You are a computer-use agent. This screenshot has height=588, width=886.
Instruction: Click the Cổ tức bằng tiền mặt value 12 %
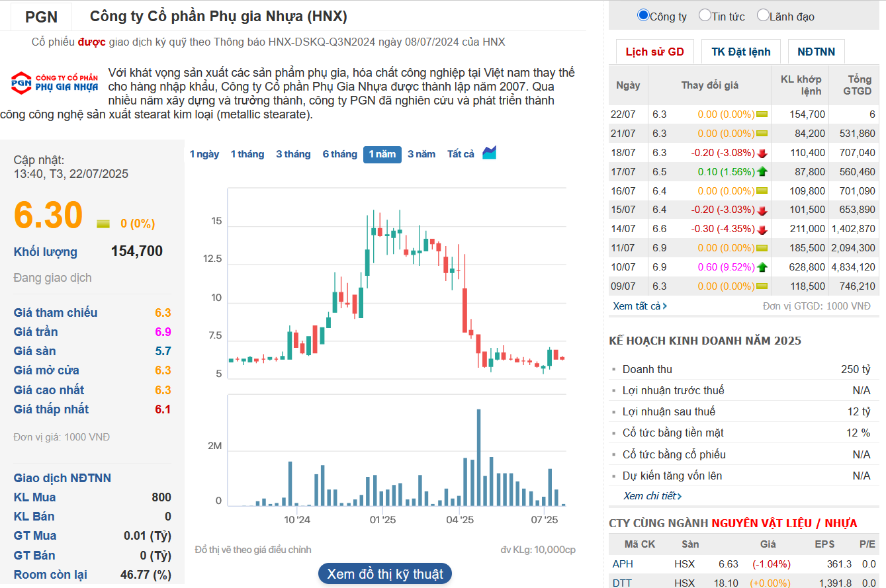[858, 433]
